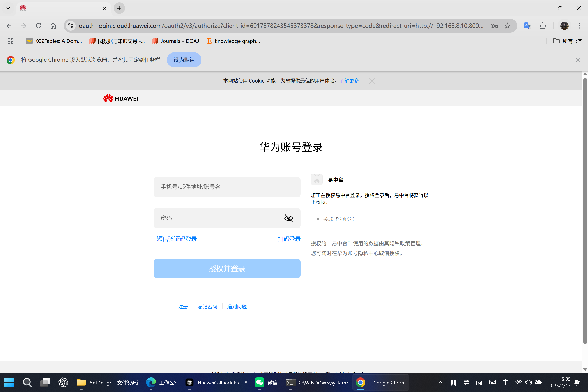Switch to HuaweiCallback.tsx editor window
The height and width of the screenshot is (392, 588).
click(x=216, y=382)
